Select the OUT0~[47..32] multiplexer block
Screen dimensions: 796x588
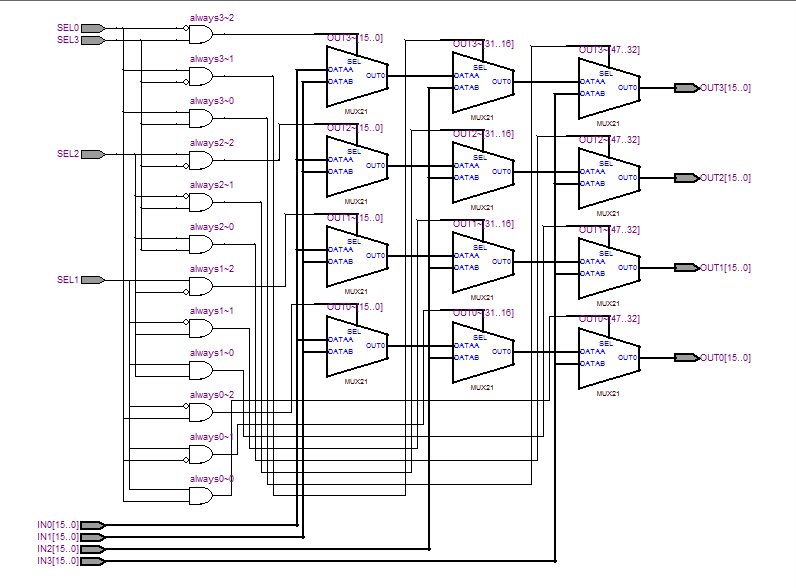coord(609,358)
